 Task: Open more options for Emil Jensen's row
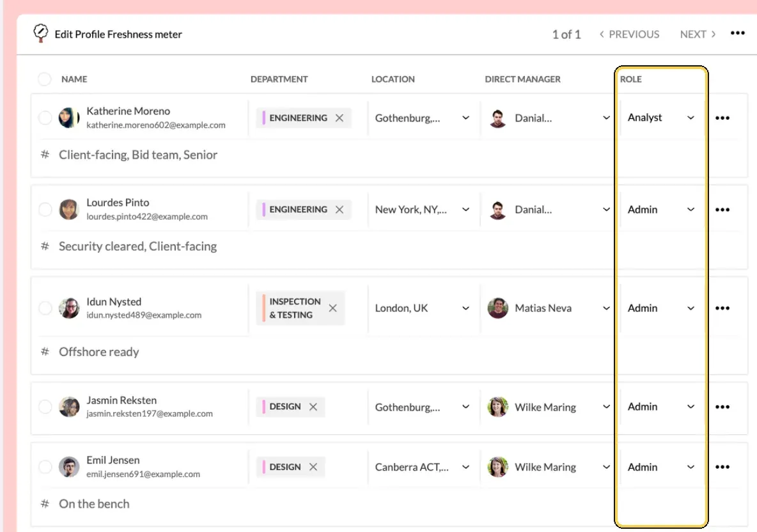[722, 467]
